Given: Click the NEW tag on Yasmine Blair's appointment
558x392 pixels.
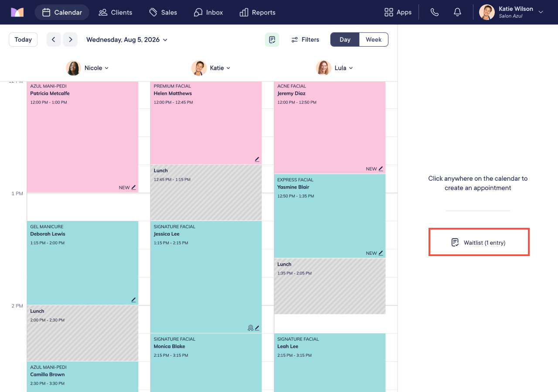Looking at the screenshot, I should click(371, 253).
